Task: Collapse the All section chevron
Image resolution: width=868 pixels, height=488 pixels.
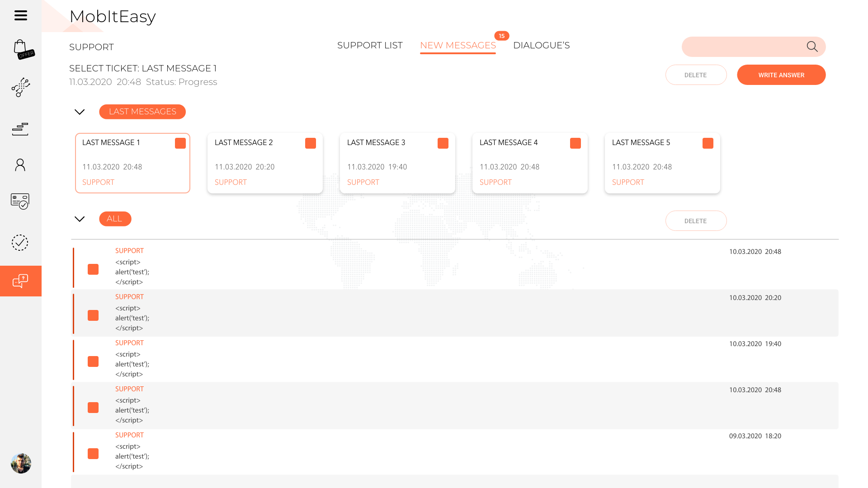Action: click(80, 219)
